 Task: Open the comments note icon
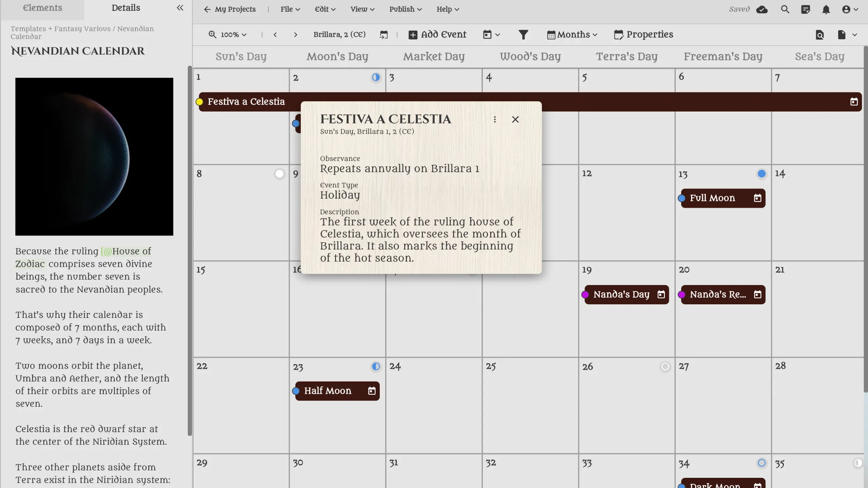click(806, 9)
